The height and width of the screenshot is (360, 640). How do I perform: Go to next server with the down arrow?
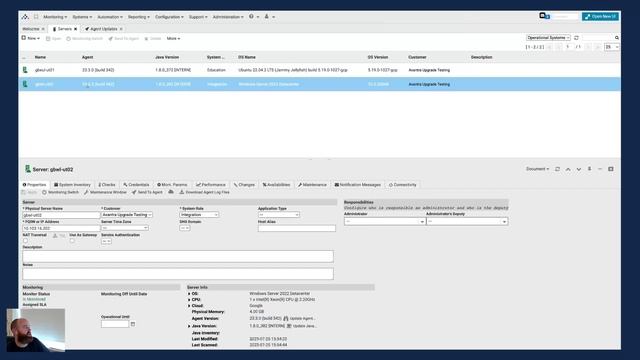pyautogui.click(x=578, y=169)
